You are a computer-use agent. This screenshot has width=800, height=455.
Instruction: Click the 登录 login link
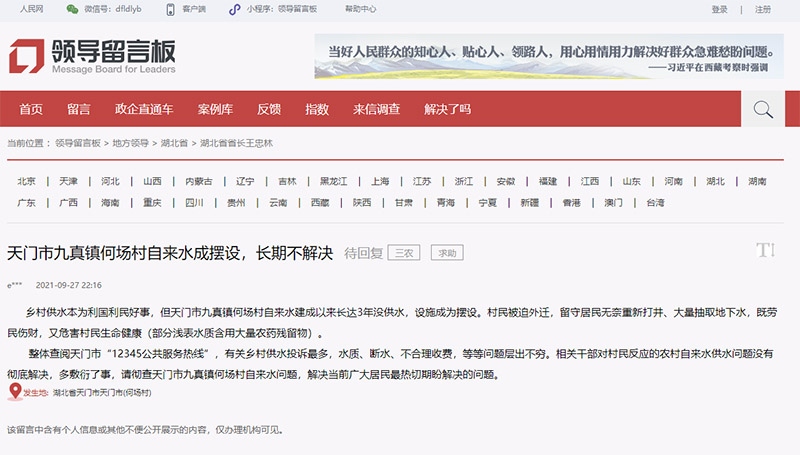720,9
